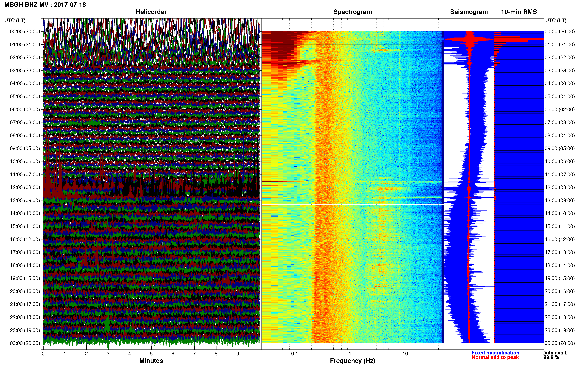
Task: Click left time label '22:00 (18:00)'
Action: (x=25, y=317)
